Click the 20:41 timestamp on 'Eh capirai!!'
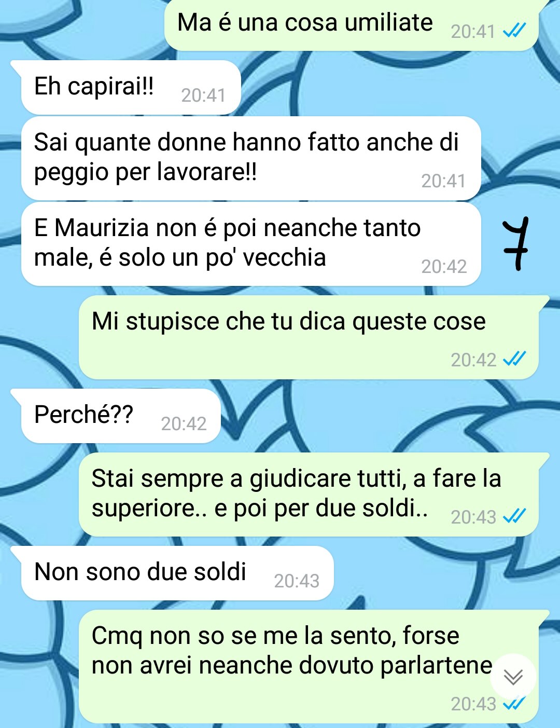This screenshot has width=560, height=728. coord(203,95)
